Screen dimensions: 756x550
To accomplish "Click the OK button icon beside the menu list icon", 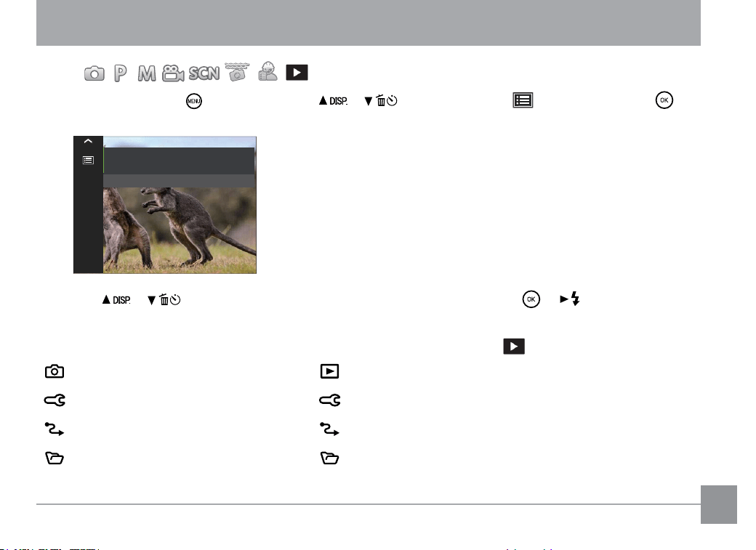I will (x=664, y=100).
